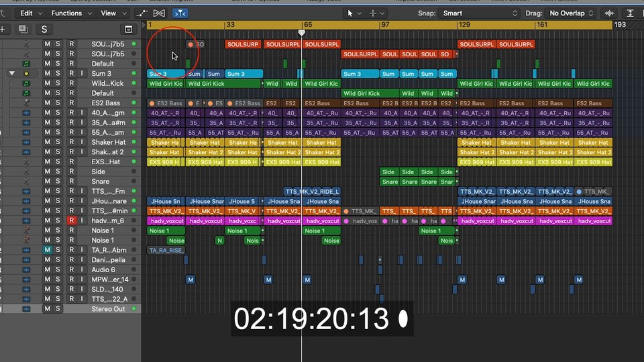
Task: Click the playhead handle in ruler
Action: click(302, 32)
